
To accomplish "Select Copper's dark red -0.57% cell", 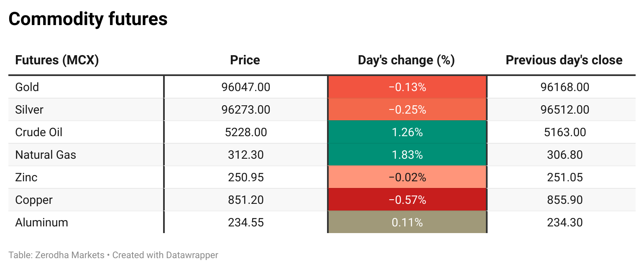I will [x=407, y=200].
